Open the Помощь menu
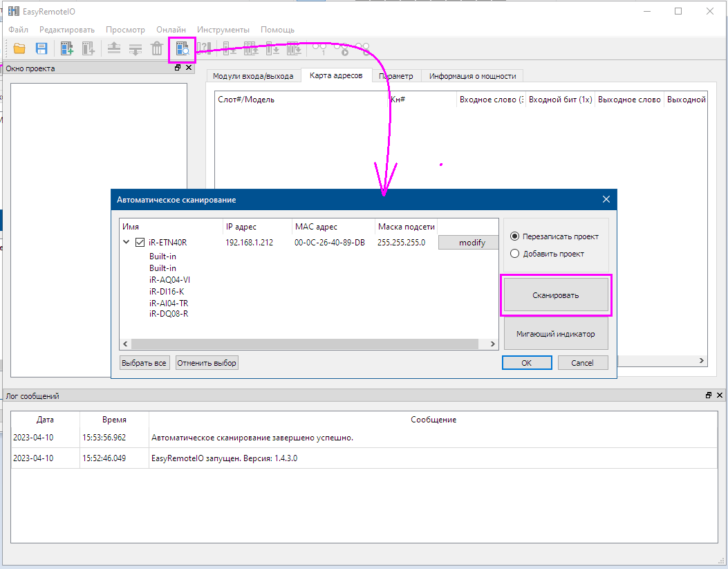The image size is (728, 569). click(x=277, y=30)
